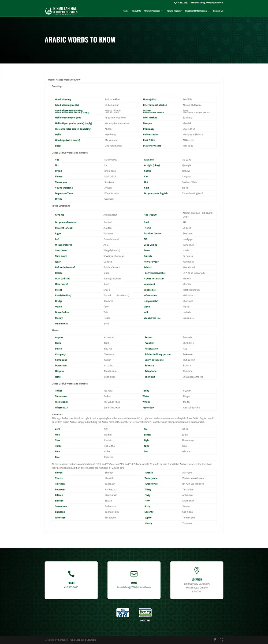Go to the Home menu item
Screen dimensions: 268x644
tap(125, 11)
